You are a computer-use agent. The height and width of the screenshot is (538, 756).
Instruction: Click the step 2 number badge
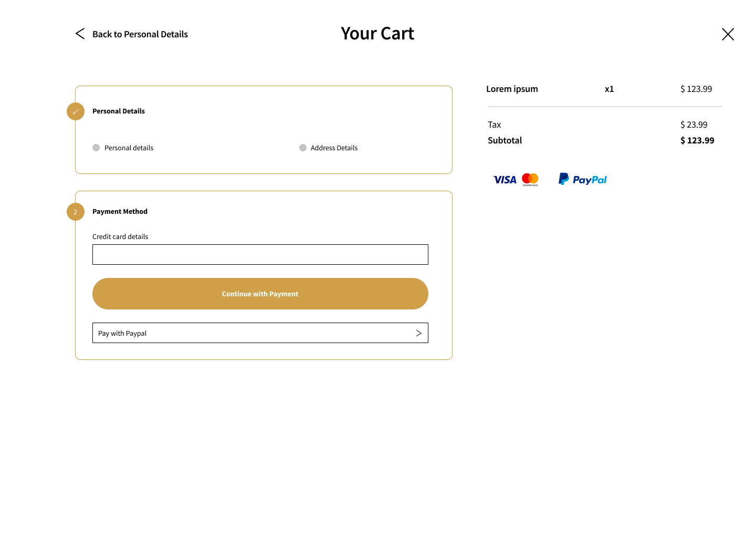point(76,212)
